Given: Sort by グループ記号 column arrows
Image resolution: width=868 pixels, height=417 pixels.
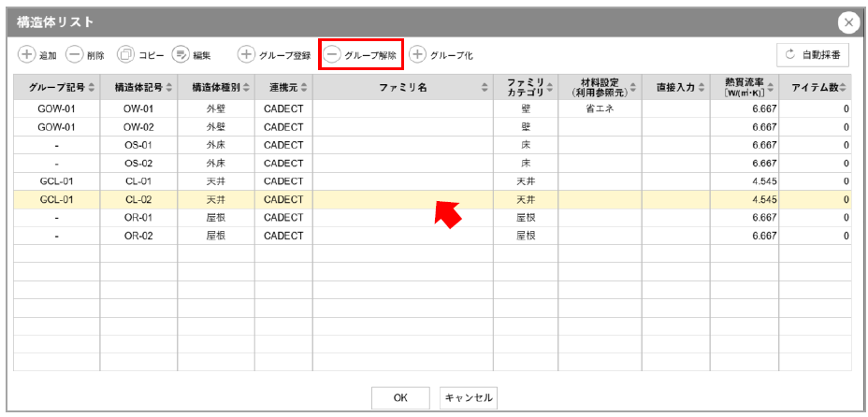Looking at the screenshot, I should click(x=92, y=88).
